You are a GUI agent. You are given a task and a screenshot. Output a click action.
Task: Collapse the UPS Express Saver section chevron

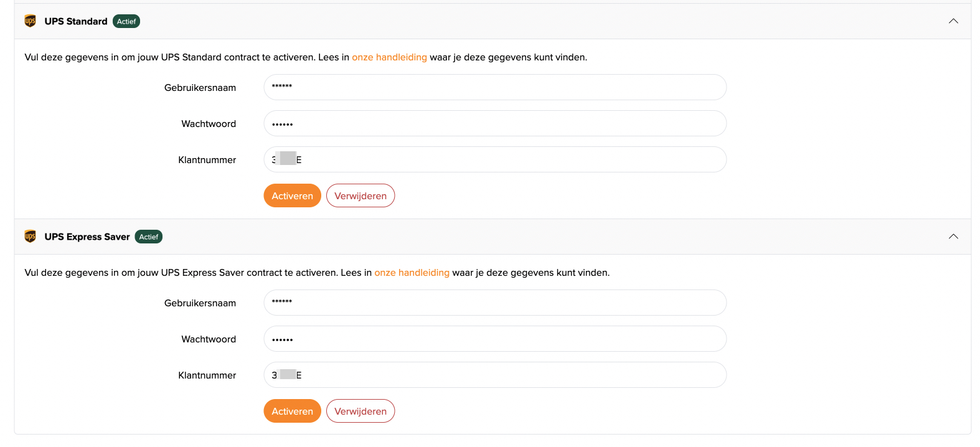point(953,237)
